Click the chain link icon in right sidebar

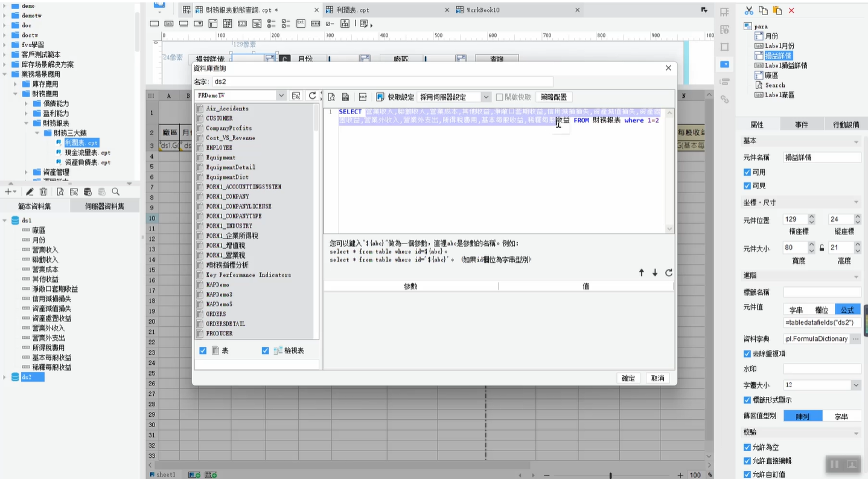pos(725,99)
